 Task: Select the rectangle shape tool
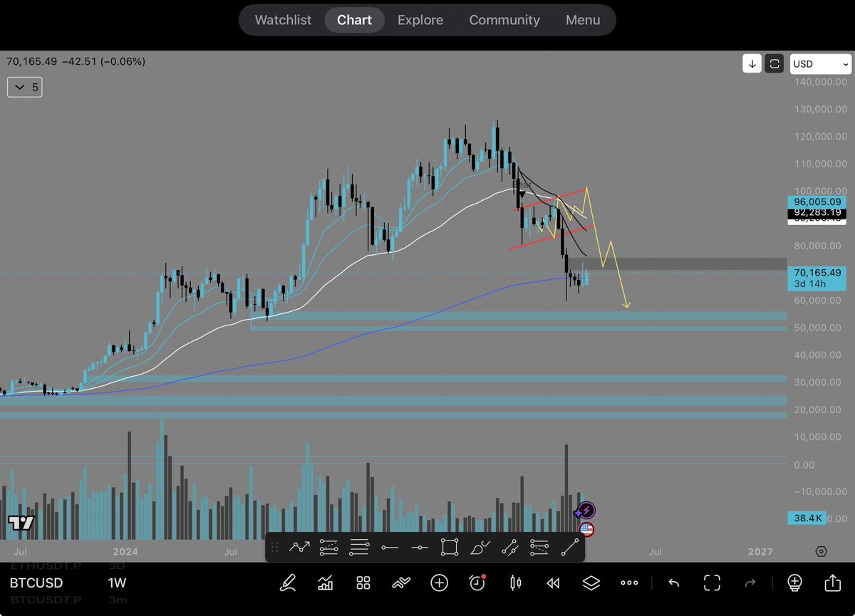click(450, 547)
